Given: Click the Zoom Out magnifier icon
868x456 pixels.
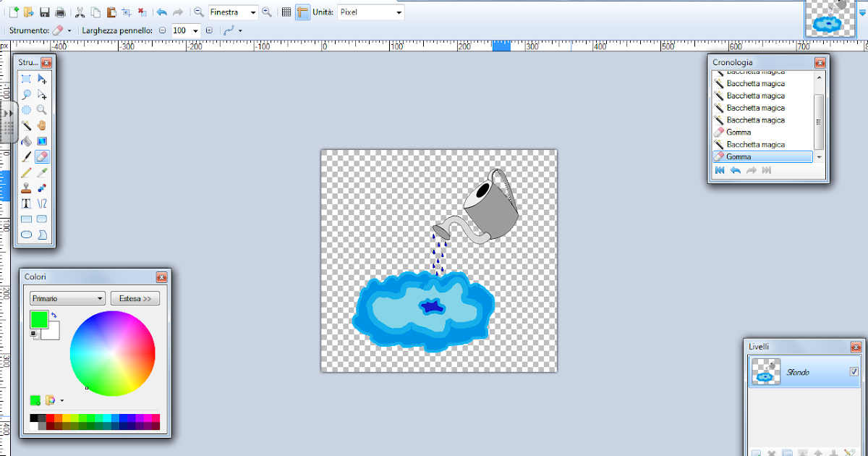Looking at the screenshot, I should 198,12.
